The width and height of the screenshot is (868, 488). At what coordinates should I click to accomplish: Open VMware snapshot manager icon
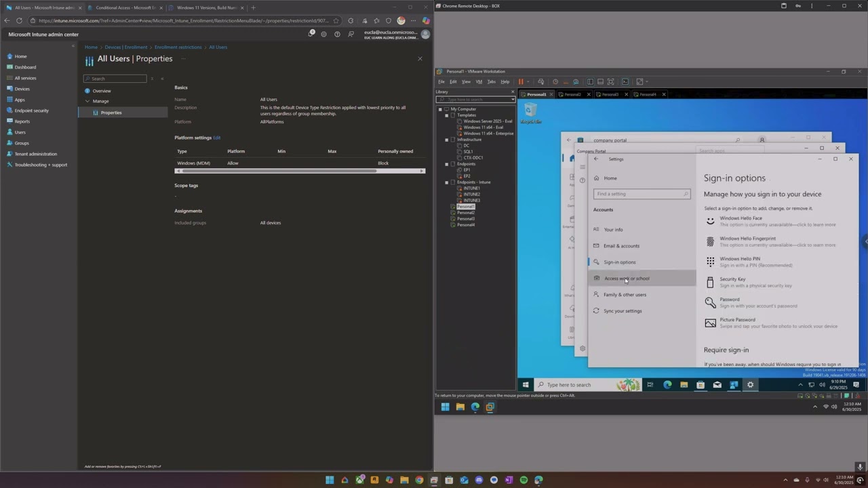[x=576, y=81]
